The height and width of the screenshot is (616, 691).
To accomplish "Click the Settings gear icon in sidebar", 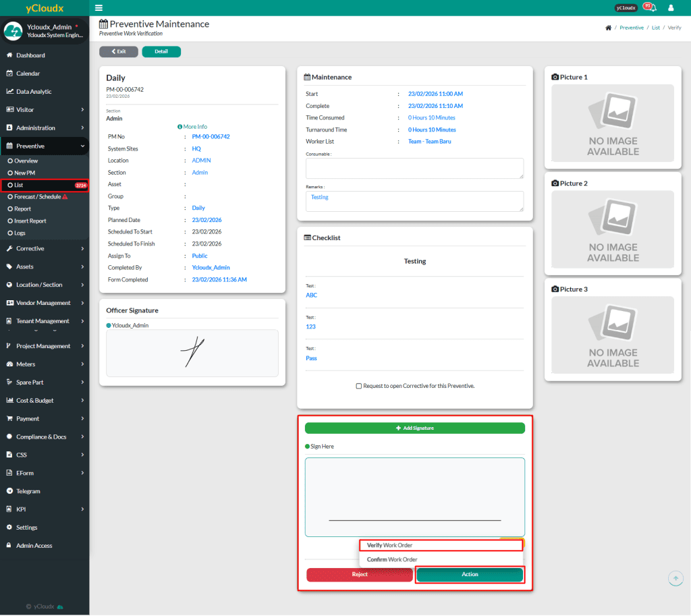I will click(x=9, y=528).
